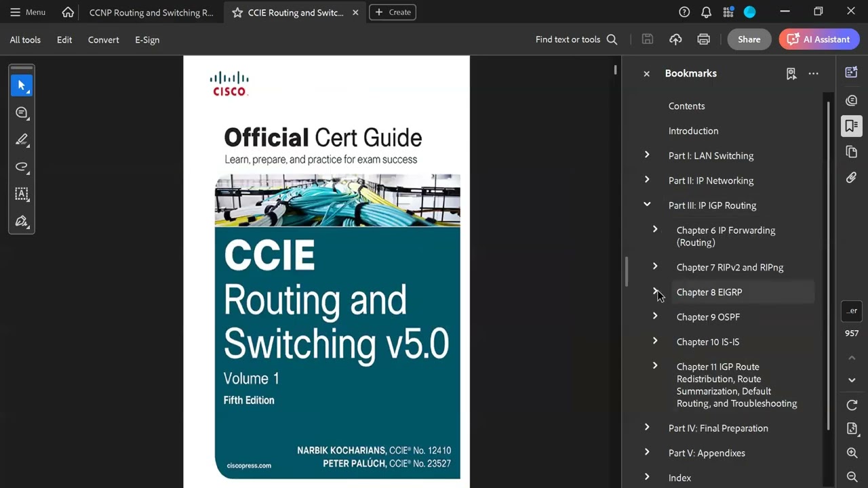Click the cloud upload icon
Image resolution: width=868 pixels, height=488 pixels.
point(675,39)
